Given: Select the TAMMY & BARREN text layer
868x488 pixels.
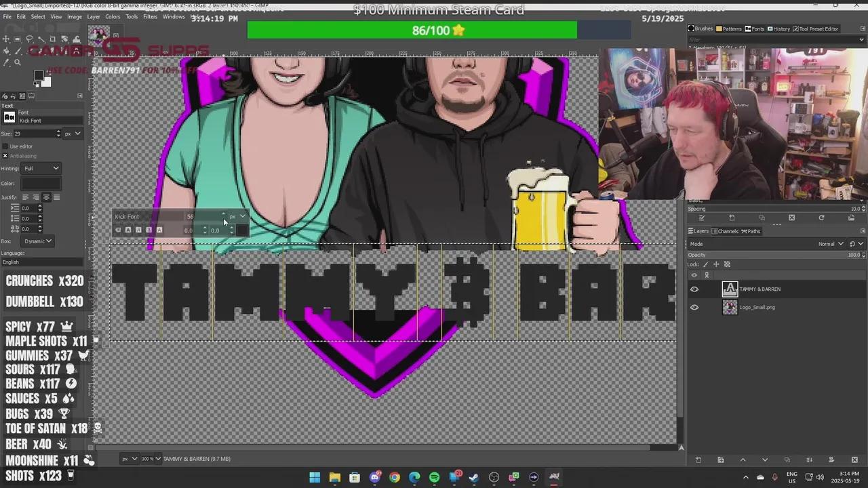Looking at the screenshot, I should pyautogui.click(x=759, y=289).
